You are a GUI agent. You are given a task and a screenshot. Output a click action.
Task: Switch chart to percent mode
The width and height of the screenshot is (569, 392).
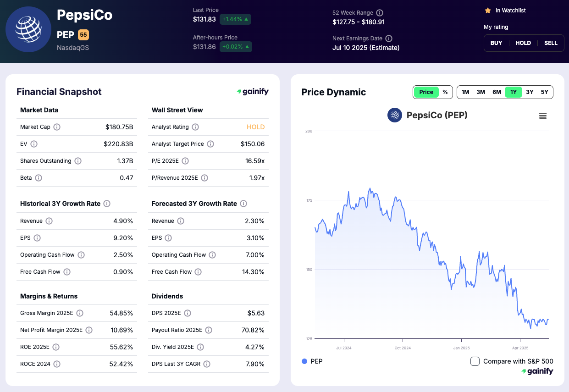[x=445, y=92]
